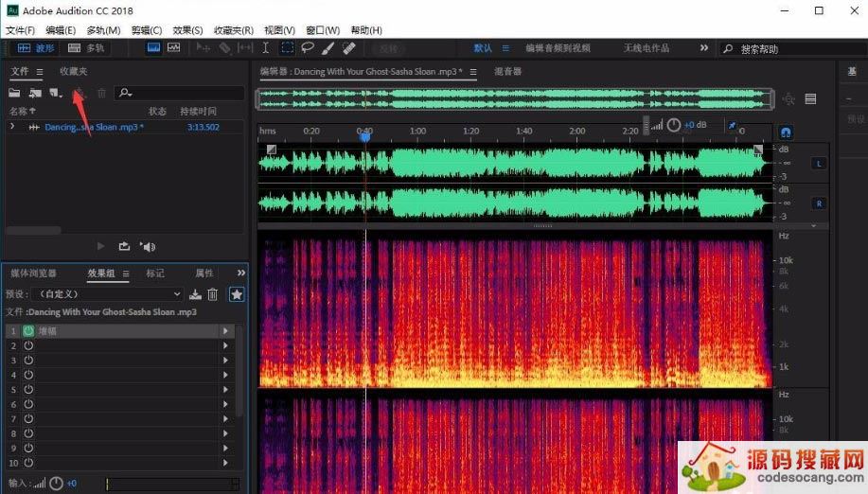Toggle the right channel R button
868x494 pixels.
[x=819, y=203]
